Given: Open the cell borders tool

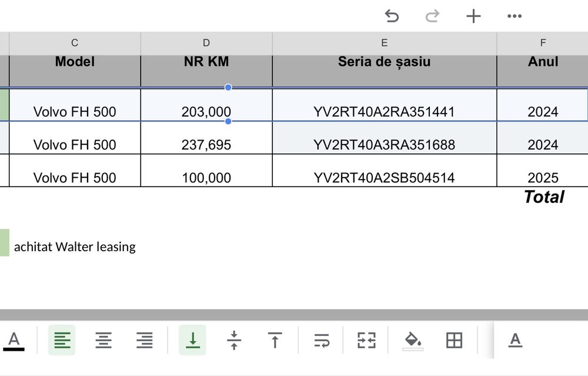Looking at the screenshot, I should [x=454, y=340].
